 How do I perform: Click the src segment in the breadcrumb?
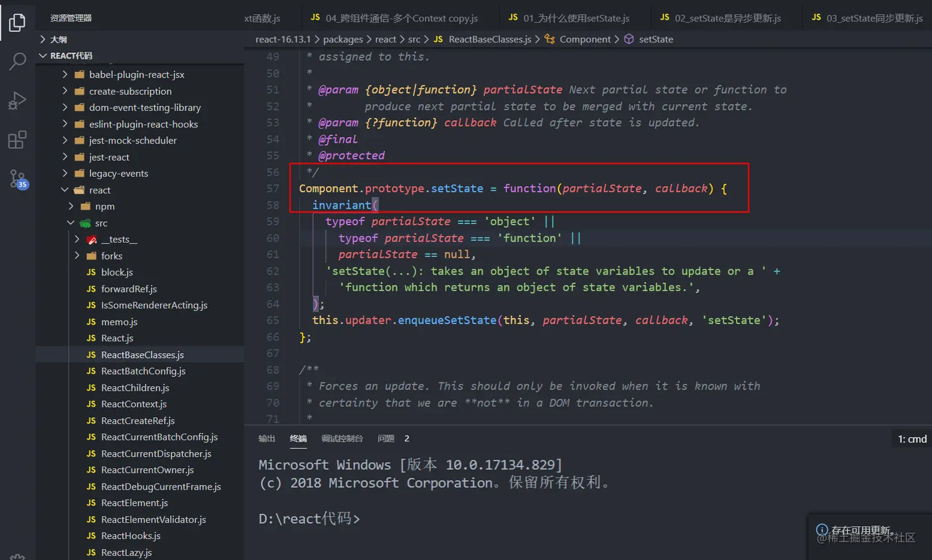pos(414,39)
